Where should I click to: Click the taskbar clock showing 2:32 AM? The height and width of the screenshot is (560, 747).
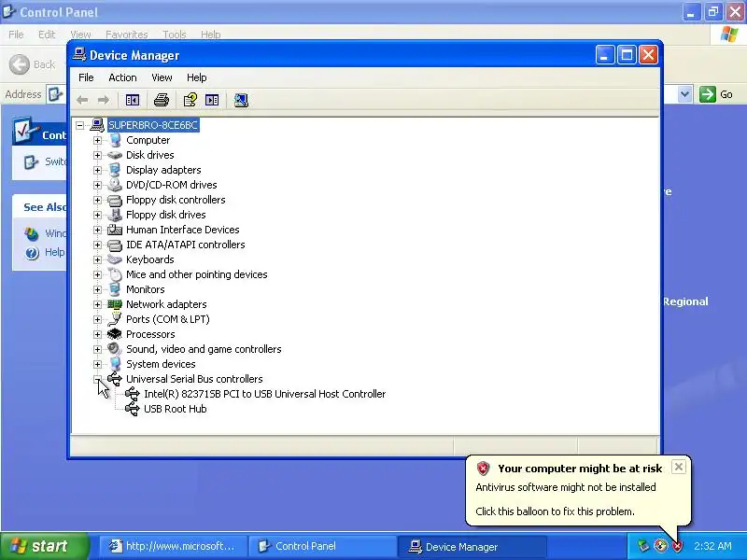pyautogui.click(x=712, y=546)
